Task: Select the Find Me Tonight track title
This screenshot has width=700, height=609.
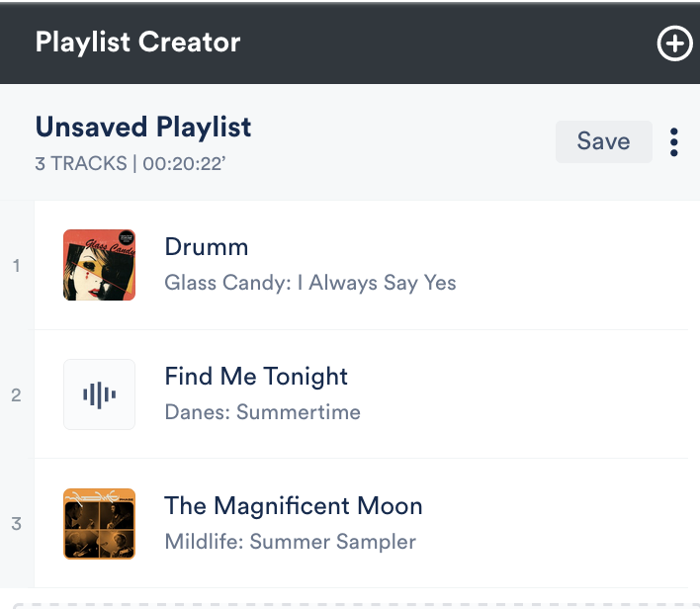Action: 256,377
